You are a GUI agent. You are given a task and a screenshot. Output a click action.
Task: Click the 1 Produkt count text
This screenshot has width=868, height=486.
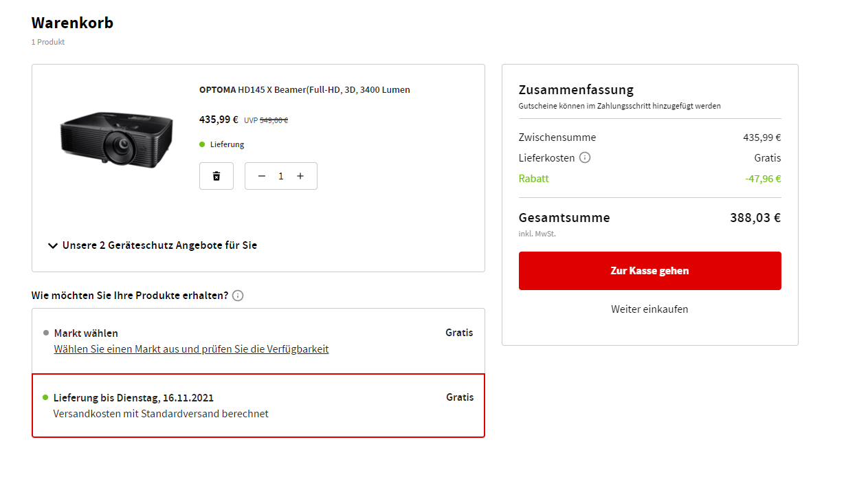point(48,42)
